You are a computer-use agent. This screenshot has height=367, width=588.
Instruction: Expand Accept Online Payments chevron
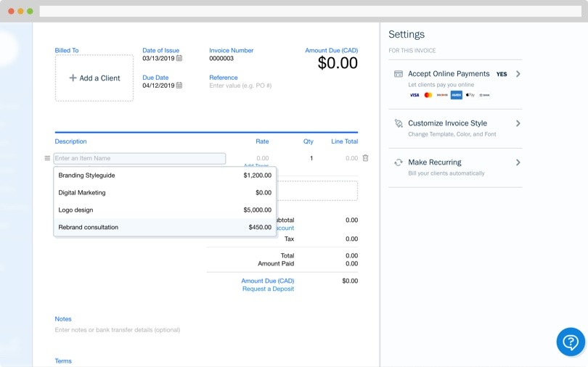coord(518,74)
